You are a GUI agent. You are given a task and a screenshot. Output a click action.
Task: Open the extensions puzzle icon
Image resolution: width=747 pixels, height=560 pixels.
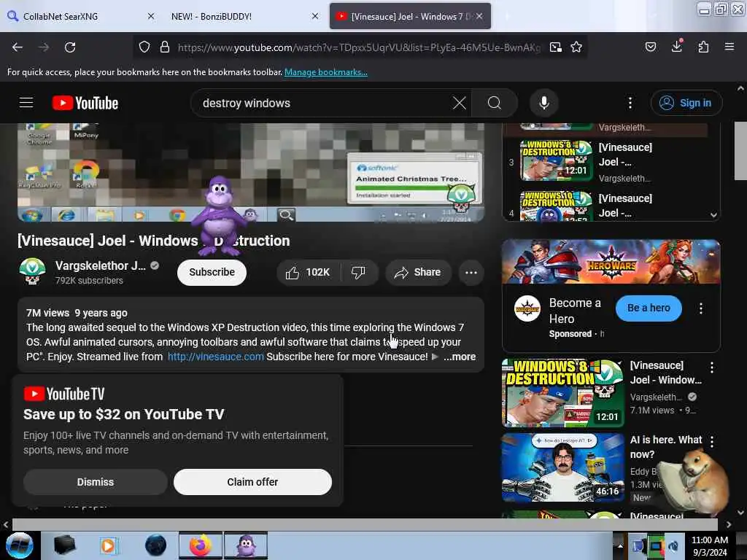tap(703, 47)
